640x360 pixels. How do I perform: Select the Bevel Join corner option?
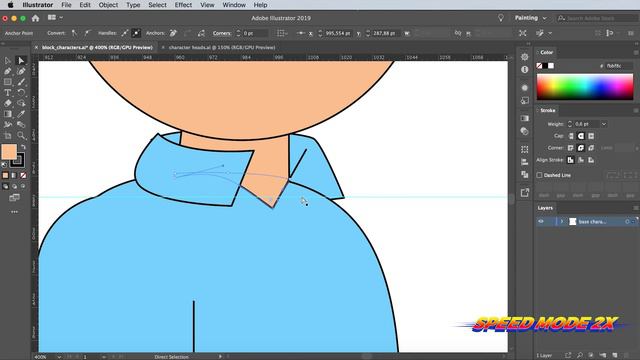pos(591,148)
